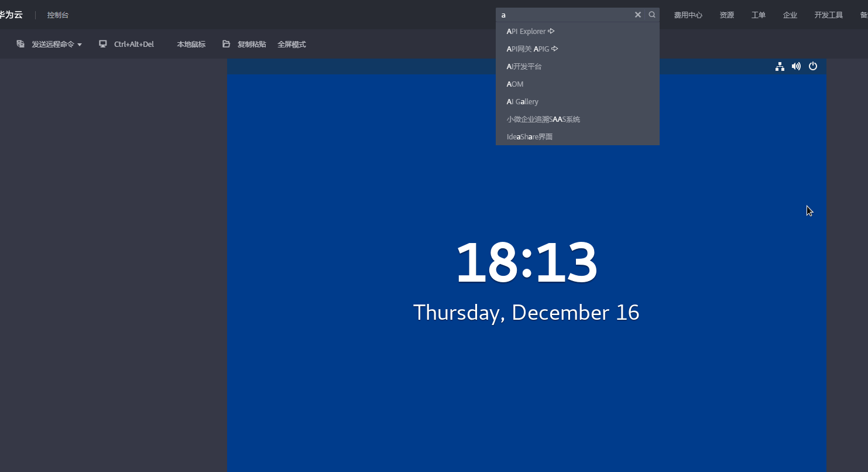Clear the search box with the X icon

click(x=638, y=15)
